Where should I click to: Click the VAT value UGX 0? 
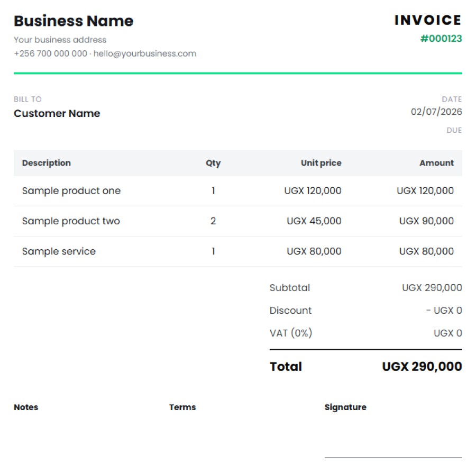click(x=448, y=333)
